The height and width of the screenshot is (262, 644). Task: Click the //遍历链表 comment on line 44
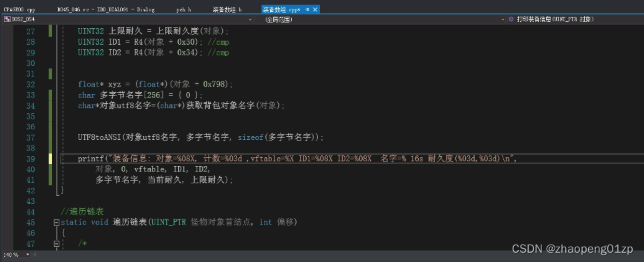[x=82, y=212]
